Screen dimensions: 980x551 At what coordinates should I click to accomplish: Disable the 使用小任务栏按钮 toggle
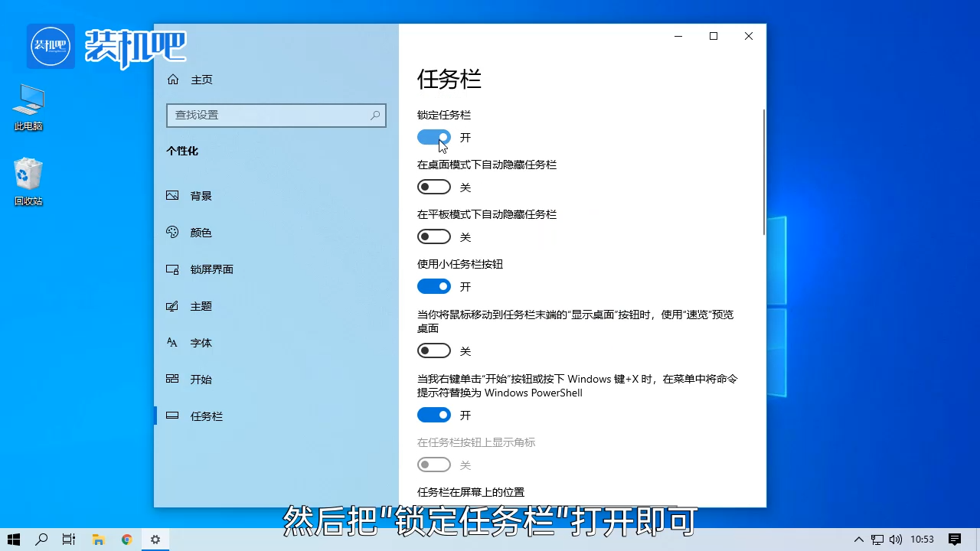[x=434, y=286]
